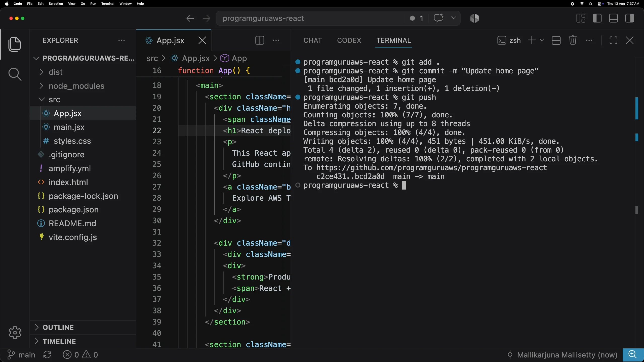Toggle the primary side bar

[x=597, y=18]
